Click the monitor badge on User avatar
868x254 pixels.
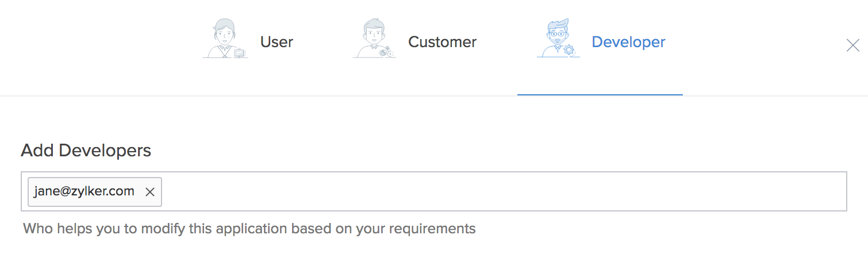tap(240, 53)
